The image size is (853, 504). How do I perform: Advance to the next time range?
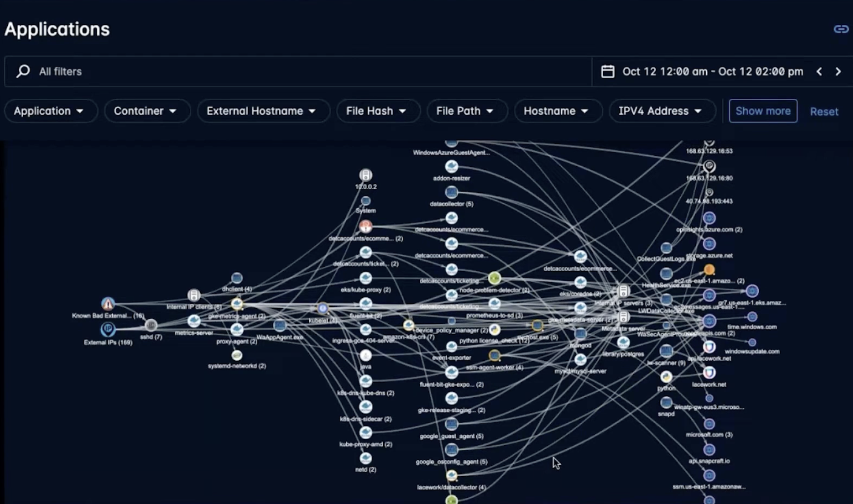click(838, 72)
